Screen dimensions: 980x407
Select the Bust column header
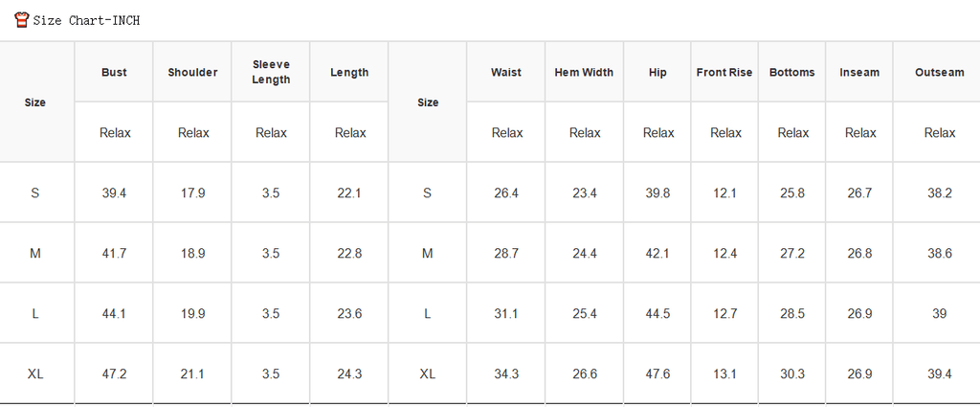(114, 73)
